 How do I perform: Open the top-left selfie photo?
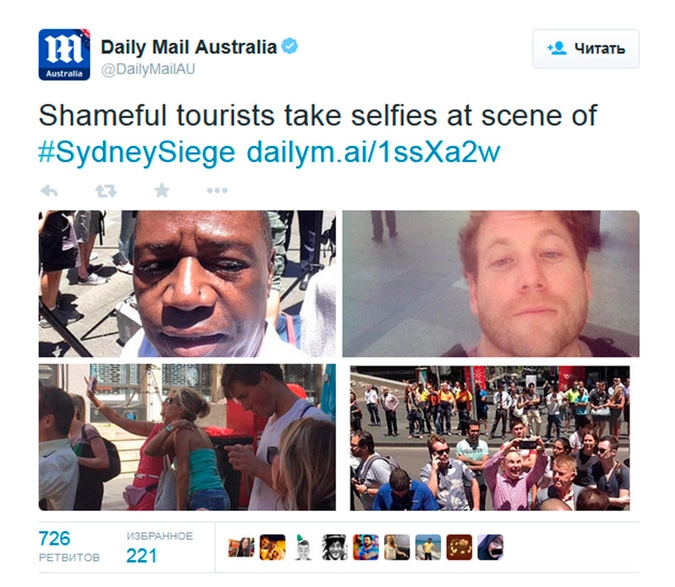click(187, 284)
